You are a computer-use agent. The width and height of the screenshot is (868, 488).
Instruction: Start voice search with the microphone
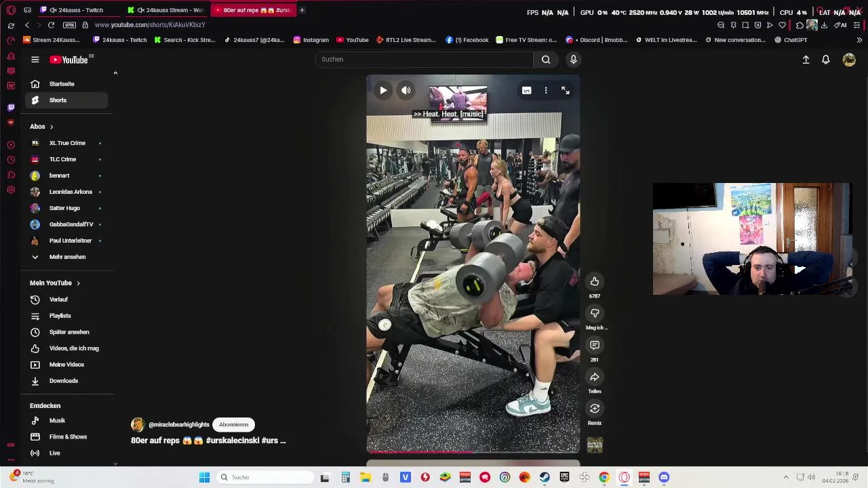(x=573, y=60)
